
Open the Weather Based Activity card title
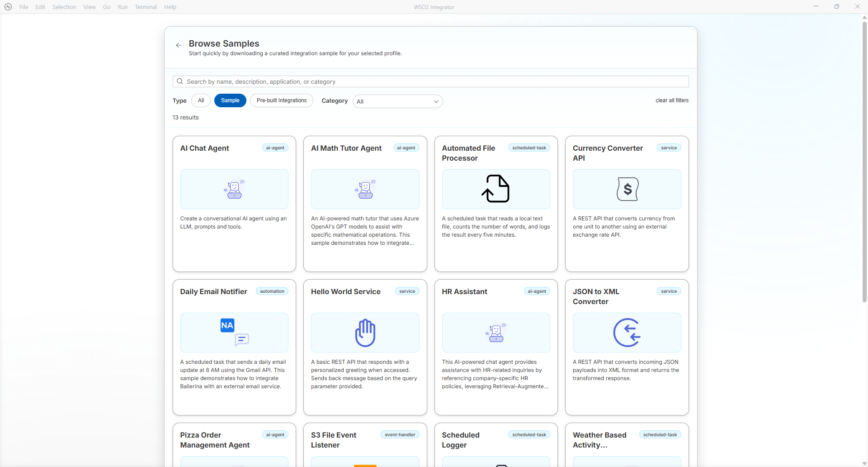(599, 440)
